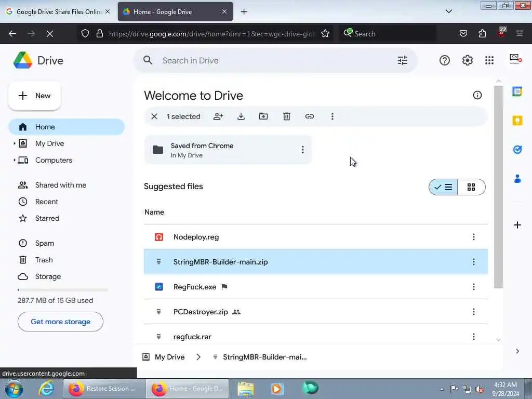
Task: Go to Home in the sidebar
Action: [x=66, y=127]
